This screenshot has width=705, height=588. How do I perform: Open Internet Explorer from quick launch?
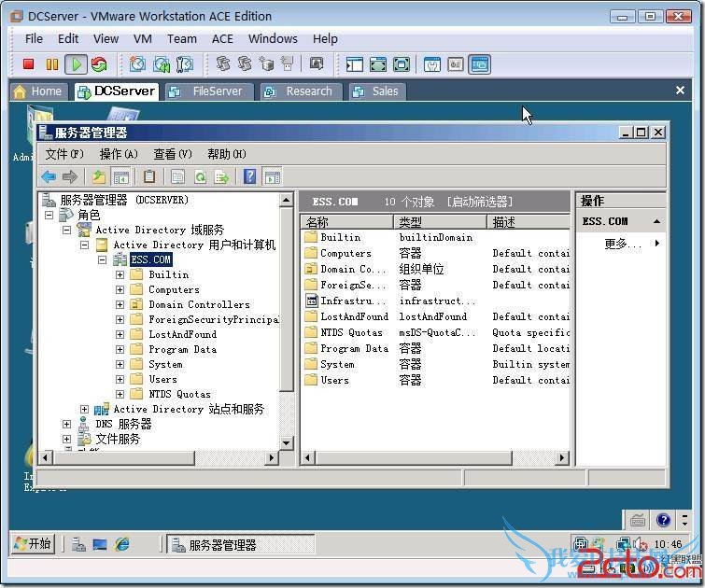121,544
